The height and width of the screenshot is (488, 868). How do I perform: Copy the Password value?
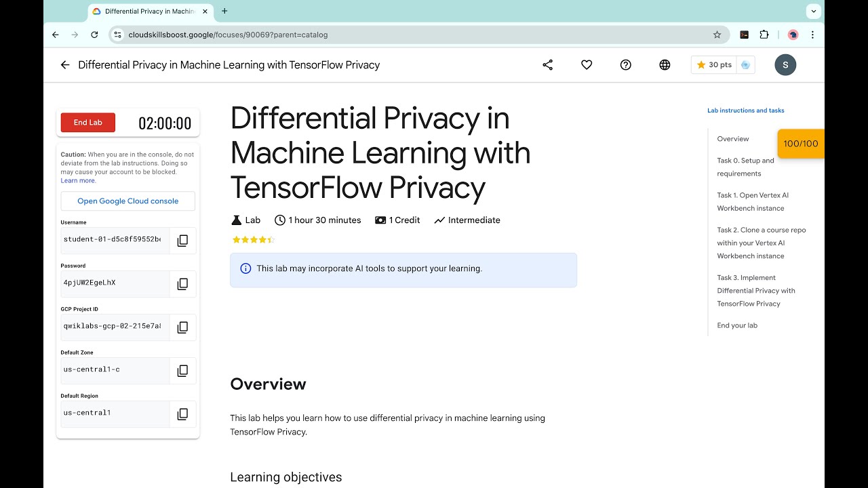[182, 284]
